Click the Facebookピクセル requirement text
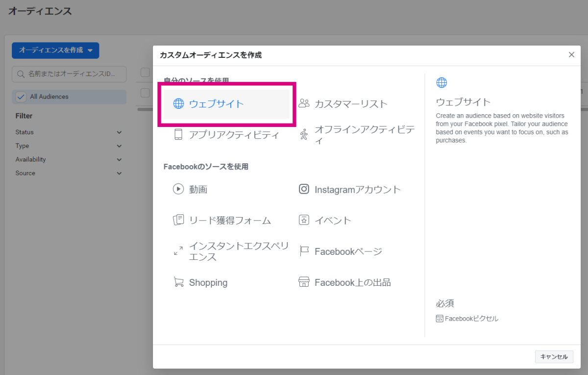The image size is (588, 375). coord(471,319)
